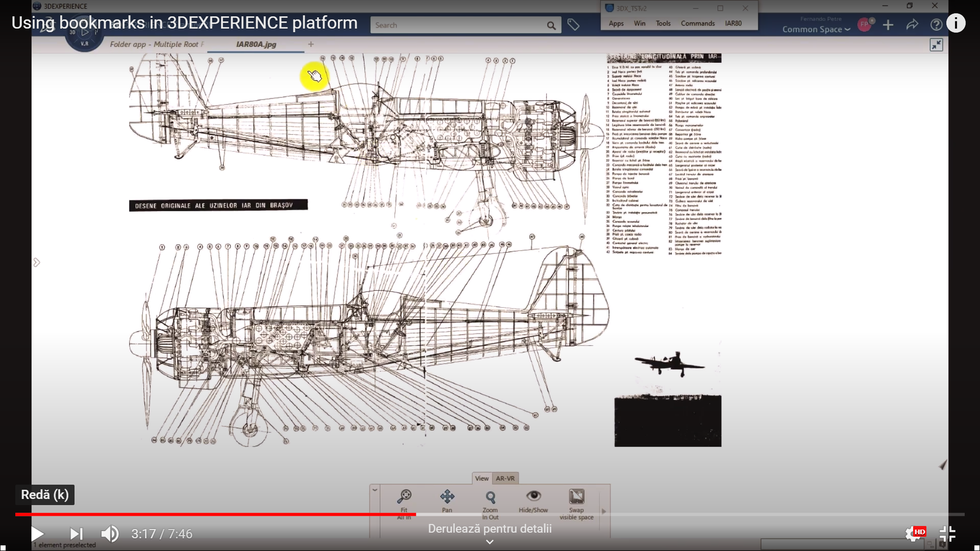Skip to the next video

76,534
